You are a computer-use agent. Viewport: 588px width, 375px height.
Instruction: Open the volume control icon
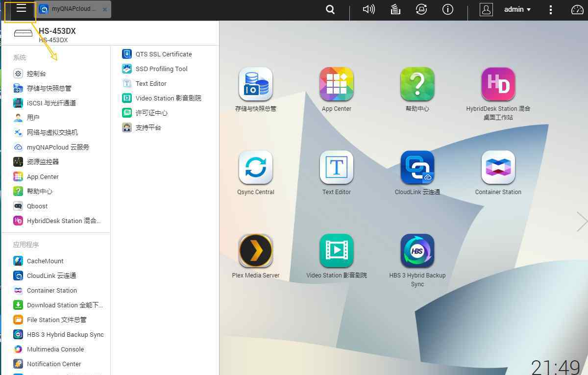click(368, 9)
